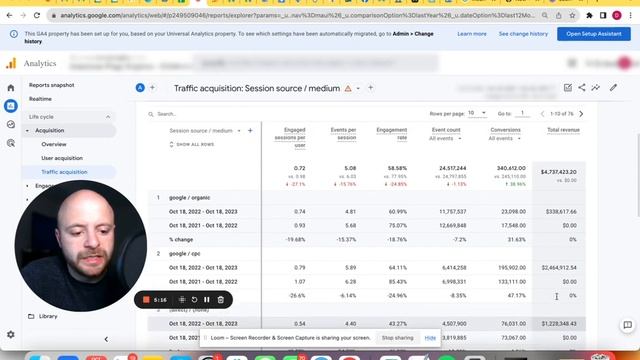Open the Explore icon in left rail
Image resolution: width=640 pixels, height=360 pixels.
[11, 124]
